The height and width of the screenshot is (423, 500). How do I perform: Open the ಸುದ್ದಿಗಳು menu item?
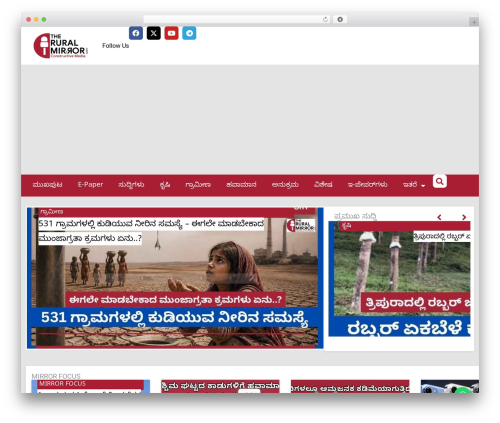point(131,185)
